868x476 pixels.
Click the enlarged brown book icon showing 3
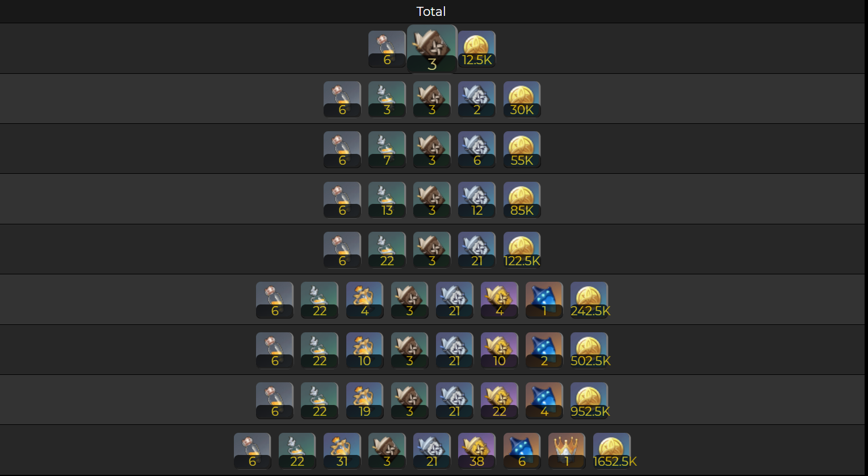(x=432, y=49)
